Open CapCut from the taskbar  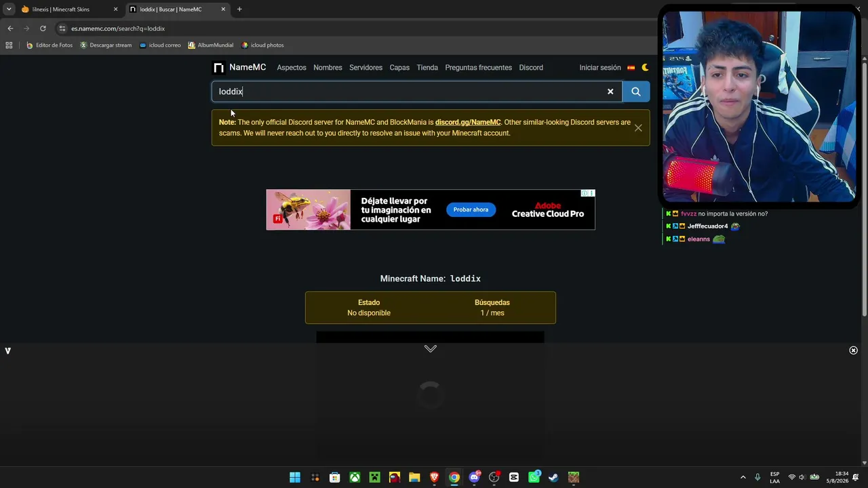[514, 477]
